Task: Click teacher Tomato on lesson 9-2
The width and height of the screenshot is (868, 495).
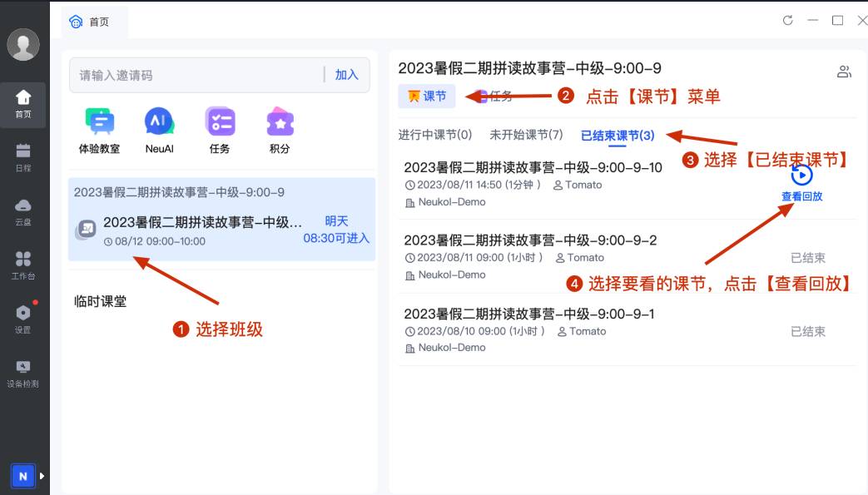Action: [579, 257]
